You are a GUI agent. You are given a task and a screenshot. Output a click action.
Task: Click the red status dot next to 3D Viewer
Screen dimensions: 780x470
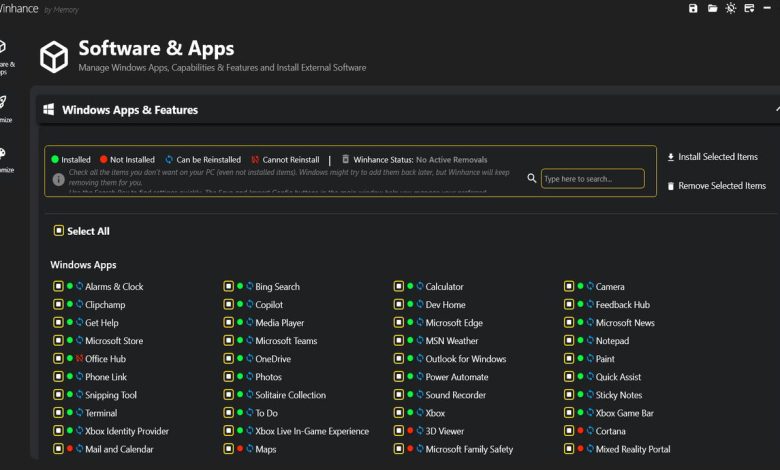[x=410, y=431]
